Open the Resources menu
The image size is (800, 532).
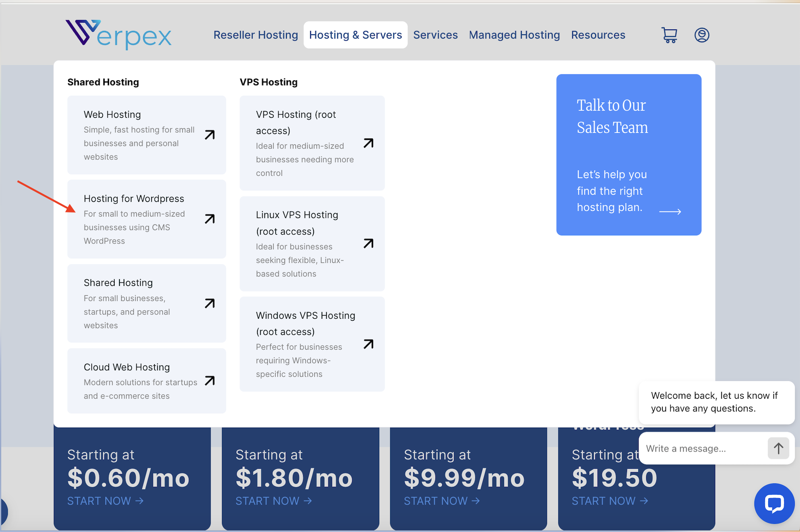coord(598,35)
